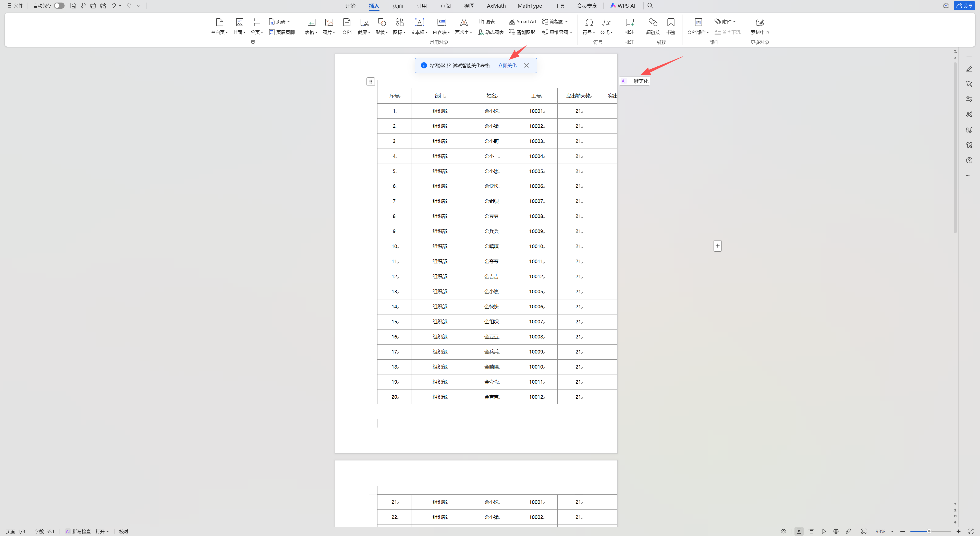
Task: Expand the 形状 shapes dropdown
Action: pyautogui.click(x=382, y=32)
